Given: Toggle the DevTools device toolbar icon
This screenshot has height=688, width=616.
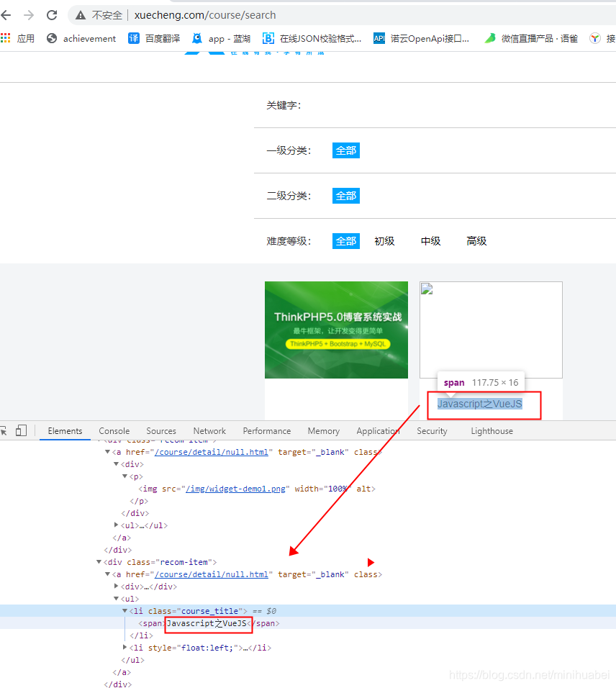Looking at the screenshot, I should tap(21, 431).
